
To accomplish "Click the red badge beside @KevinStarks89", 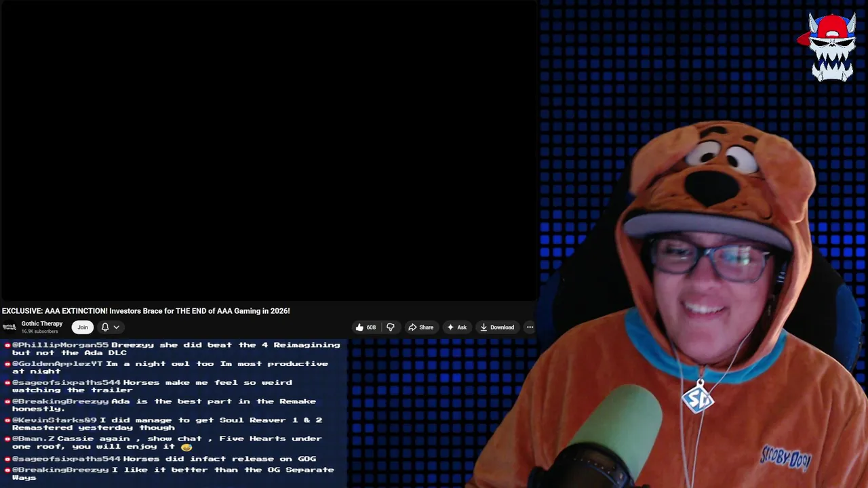I will point(7,421).
